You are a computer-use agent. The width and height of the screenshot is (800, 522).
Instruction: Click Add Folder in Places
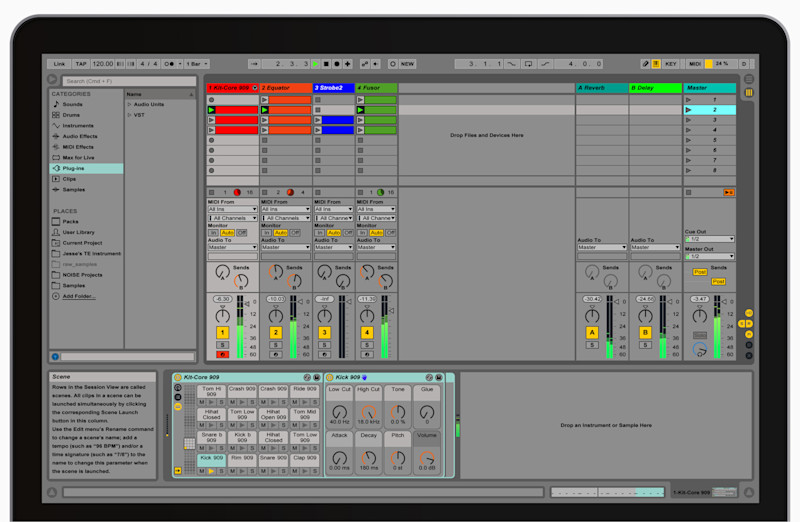pyautogui.click(x=79, y=296)
